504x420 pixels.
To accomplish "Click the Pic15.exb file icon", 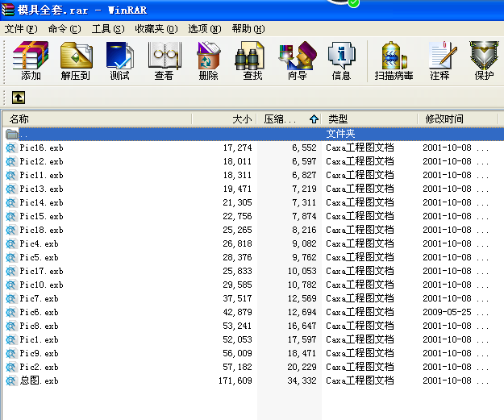I will [11, 216].
